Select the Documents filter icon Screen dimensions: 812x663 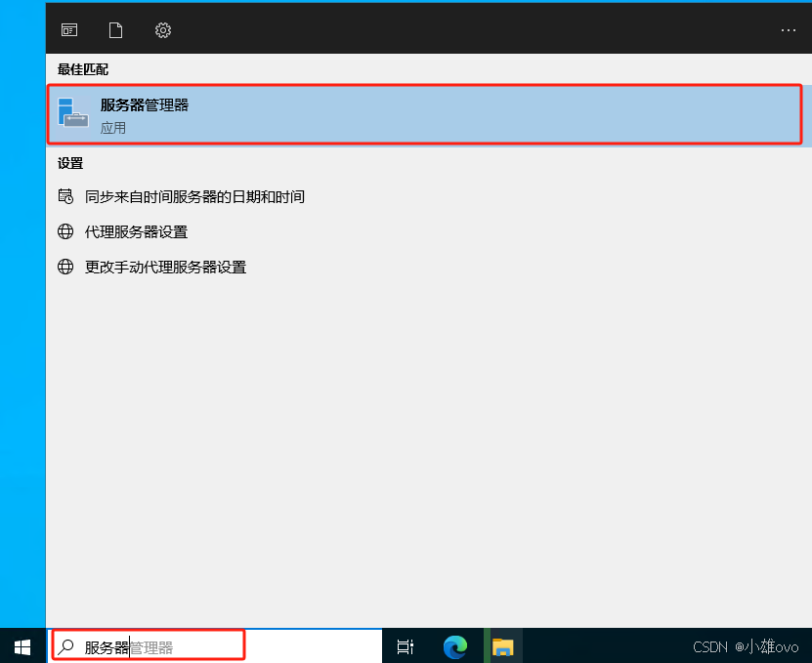tap(115, 30)
